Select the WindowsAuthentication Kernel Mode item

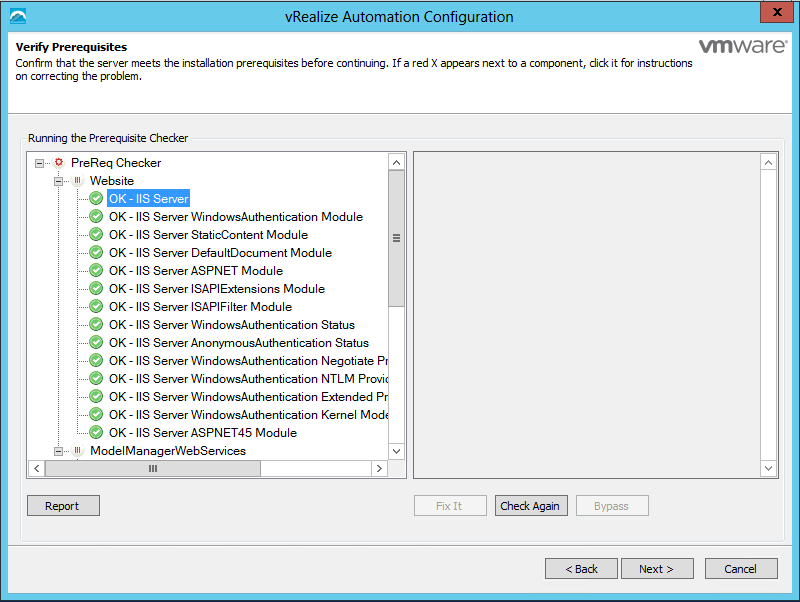pyautogui.click(x=248, y=415)
